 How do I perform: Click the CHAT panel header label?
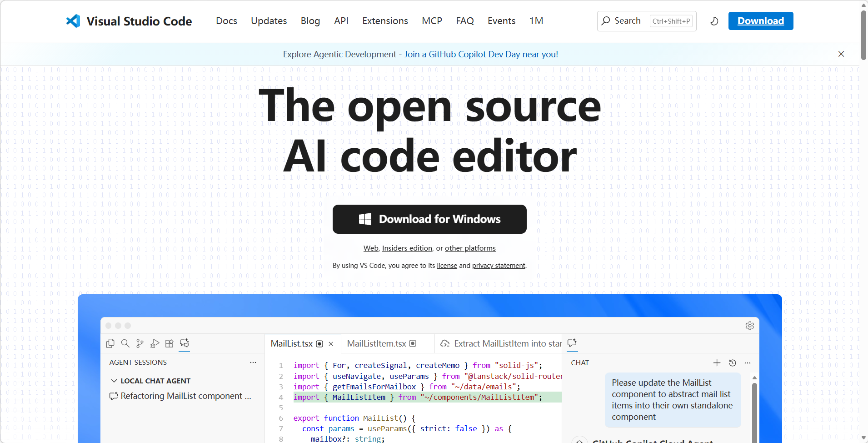click(580, 363)
